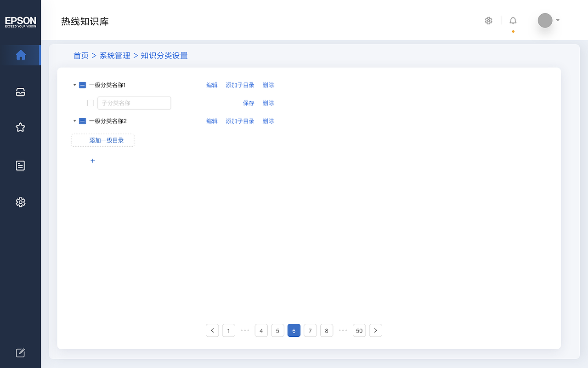Save the subcategory with the 保存 link
The width and height of the screenshot is (588, 368).
tap(249, 103)
